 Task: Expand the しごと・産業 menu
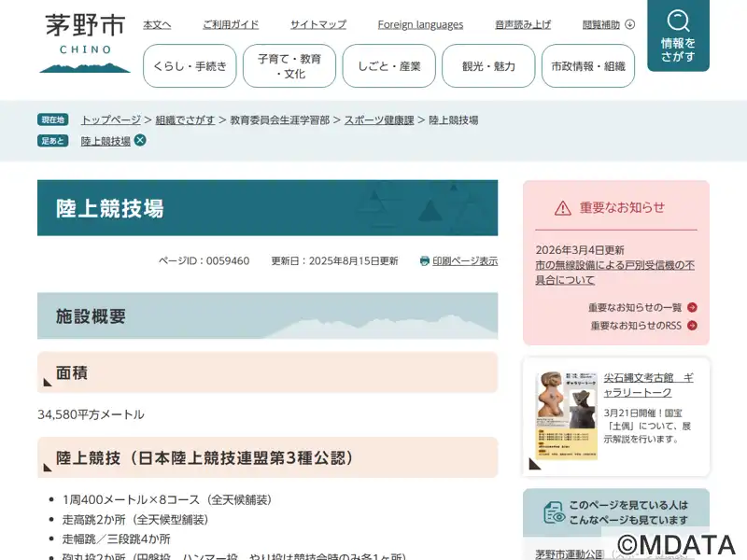[x=388, y=66]
